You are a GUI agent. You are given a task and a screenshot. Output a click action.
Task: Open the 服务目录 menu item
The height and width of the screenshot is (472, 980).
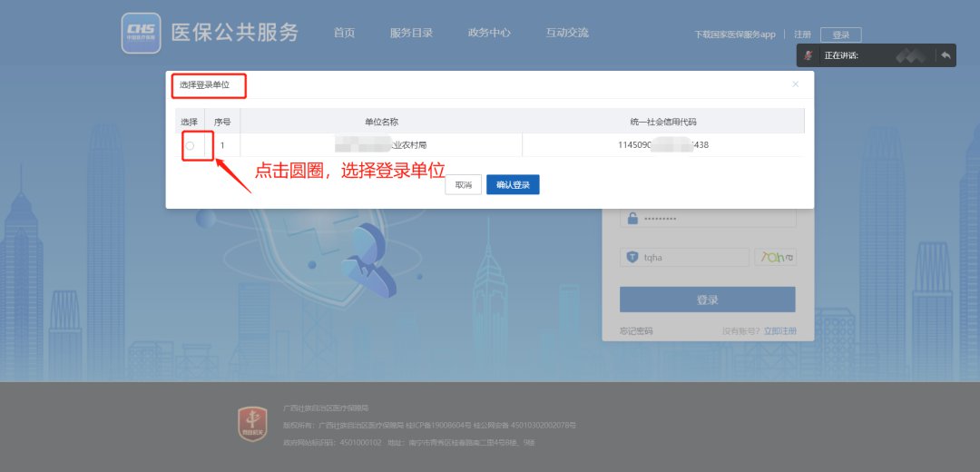pos(411,33)
